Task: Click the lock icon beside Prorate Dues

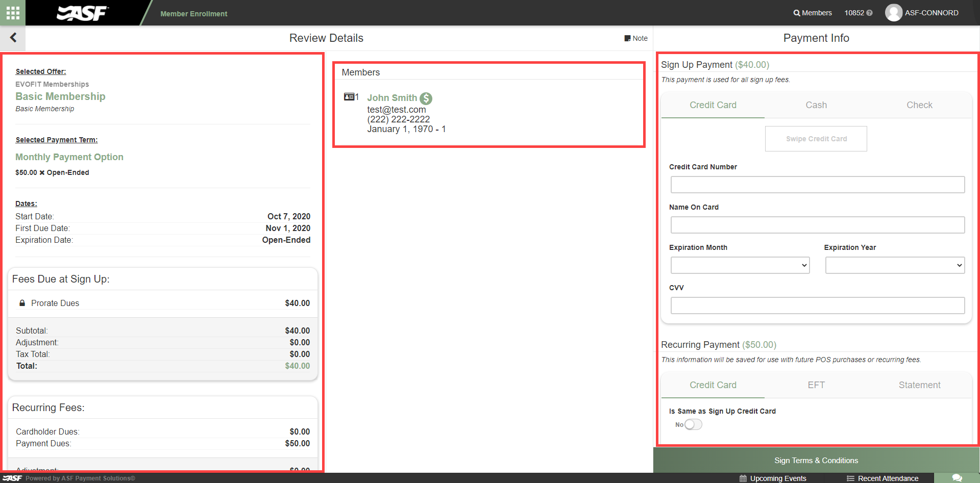Action: [22, 303]
